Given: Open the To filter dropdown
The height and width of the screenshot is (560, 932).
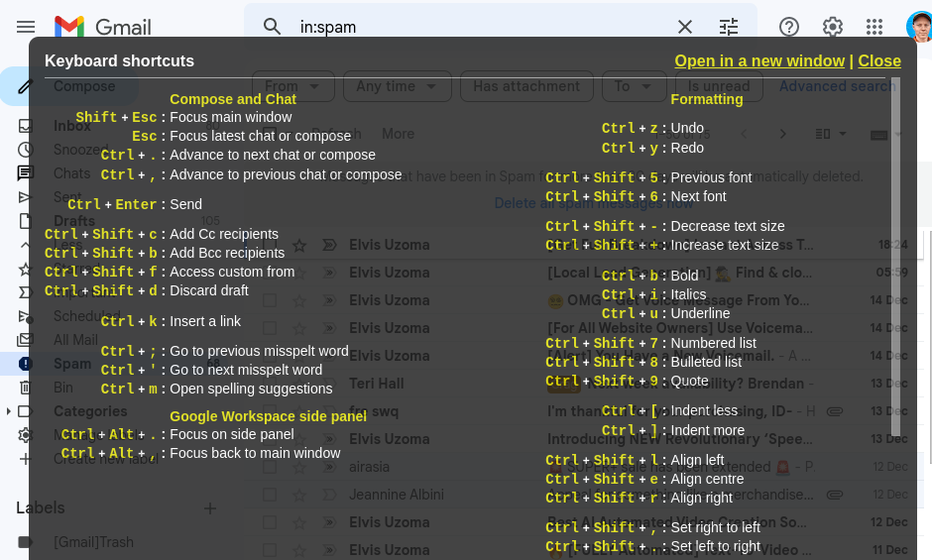Looking at the screenshot, I should (634, 87).
